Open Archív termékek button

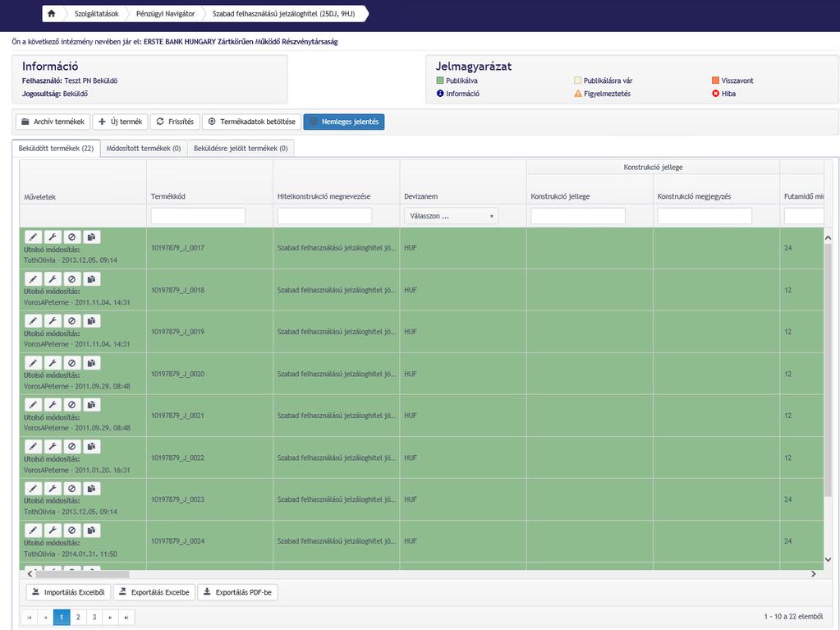[x=53, y=122]
